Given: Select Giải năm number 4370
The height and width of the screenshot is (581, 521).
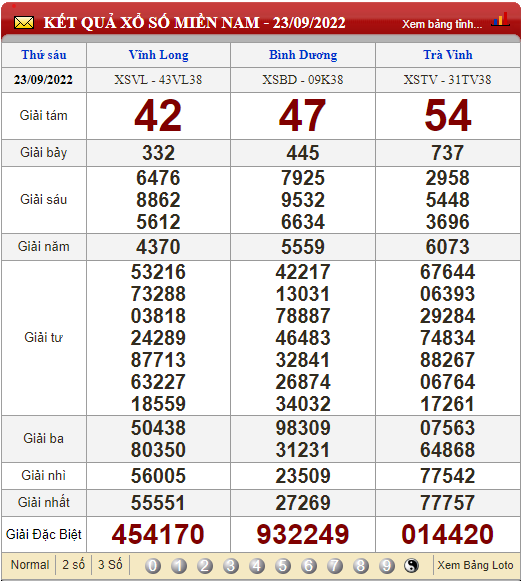Looking at the screenshot, I should coord(158,247).
